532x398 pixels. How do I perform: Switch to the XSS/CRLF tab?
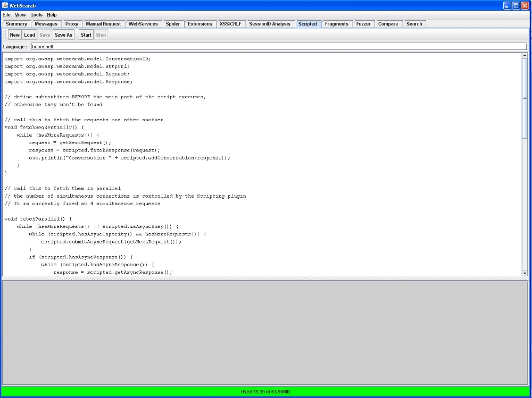click(230, 24)
